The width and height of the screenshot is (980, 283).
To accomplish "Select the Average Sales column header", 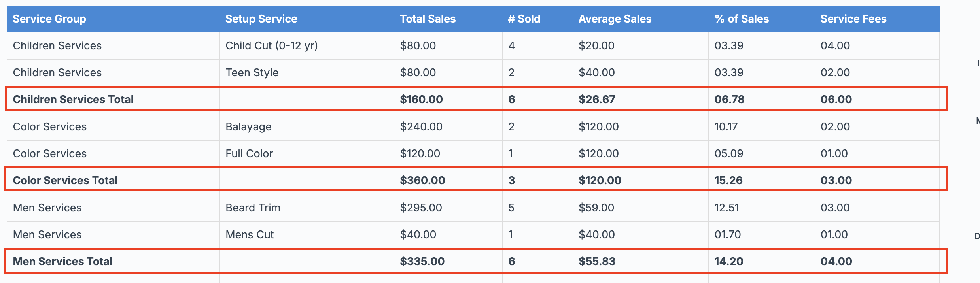I will (x=615, y=19).
